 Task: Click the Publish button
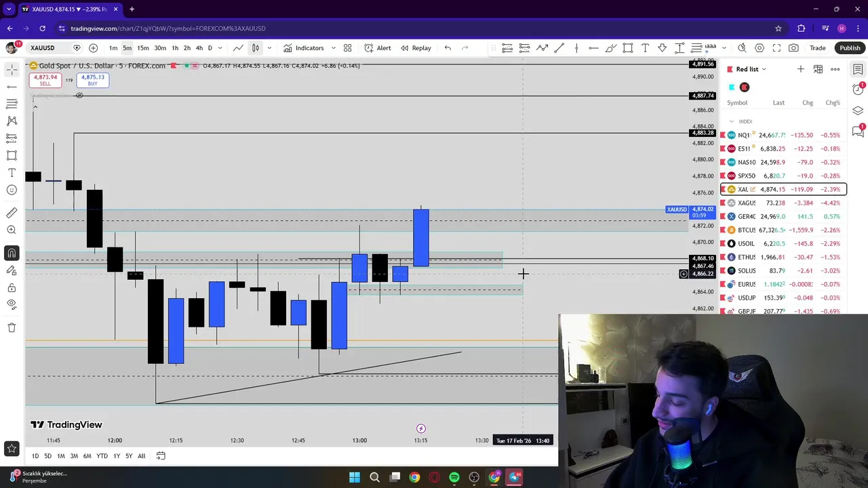click(850, 48)
